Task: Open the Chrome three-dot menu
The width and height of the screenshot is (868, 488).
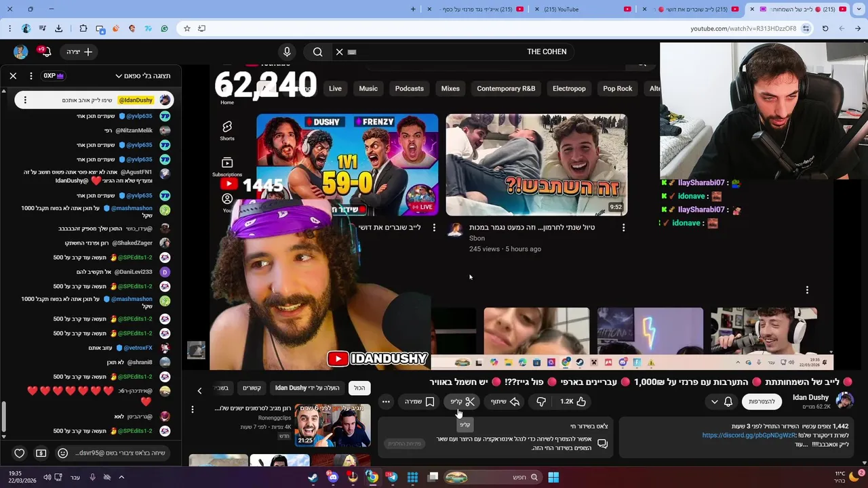Action: pos(9,28)
